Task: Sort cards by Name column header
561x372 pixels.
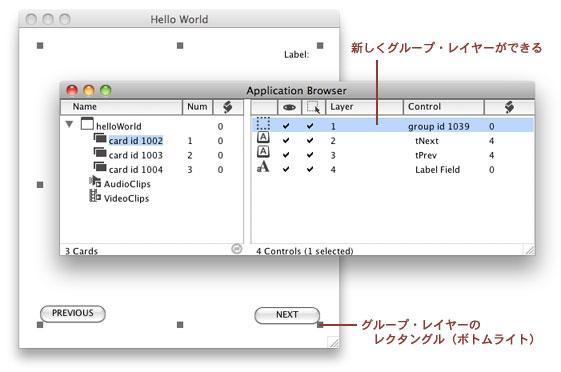Action: (x=121, y=107)
